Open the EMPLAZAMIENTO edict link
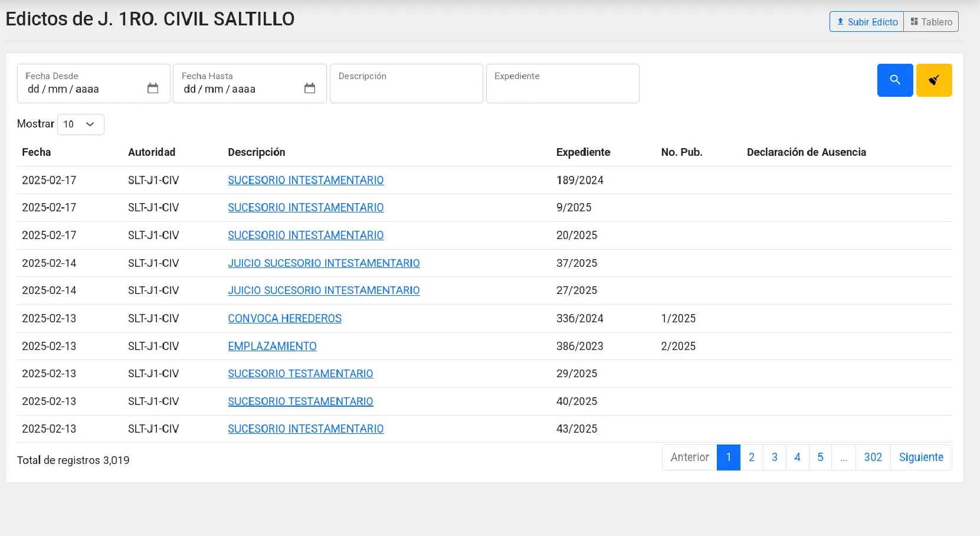 272,347
